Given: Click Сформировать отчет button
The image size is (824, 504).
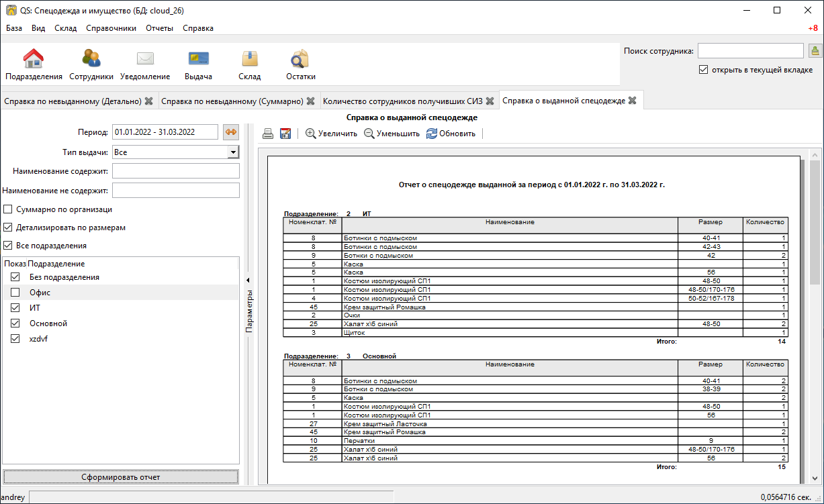Looking at the screenshot, I should click(x=121, y=477).
